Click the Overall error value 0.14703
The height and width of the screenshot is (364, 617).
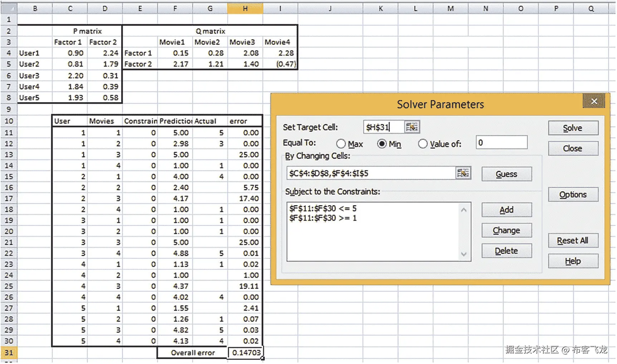245,353
